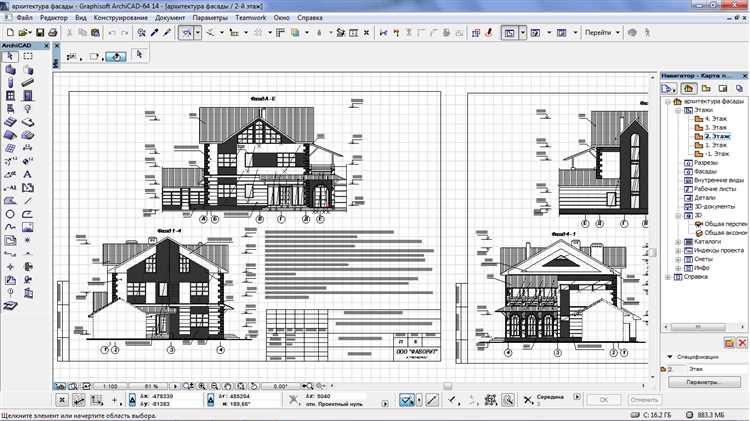Image resolution: width=750 pixels, height=421 pixels.
Task: Open a file with the folder icon
Action: pyautogui.click(x=22, y=33)
